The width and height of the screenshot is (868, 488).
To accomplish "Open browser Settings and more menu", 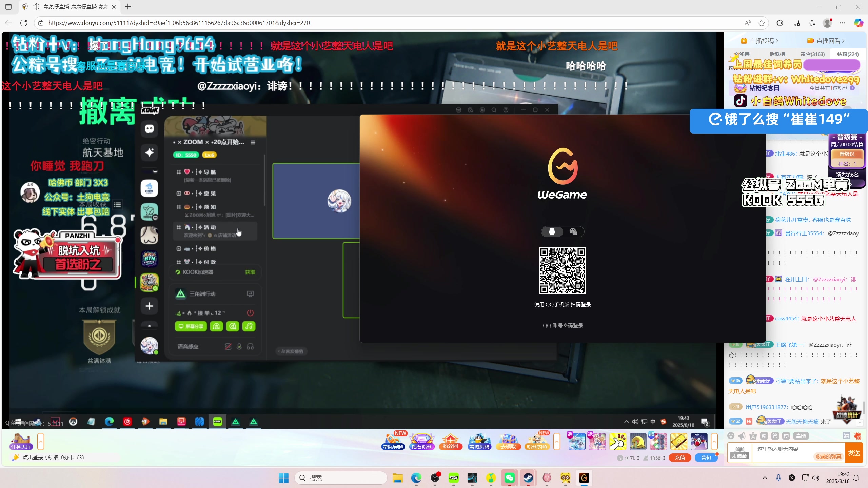I will coord(843,23).
